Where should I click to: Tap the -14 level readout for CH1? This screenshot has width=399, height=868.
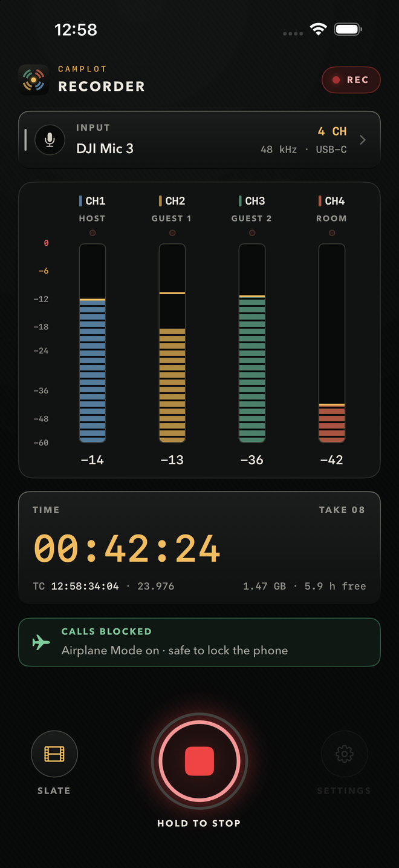coord(92,460)
